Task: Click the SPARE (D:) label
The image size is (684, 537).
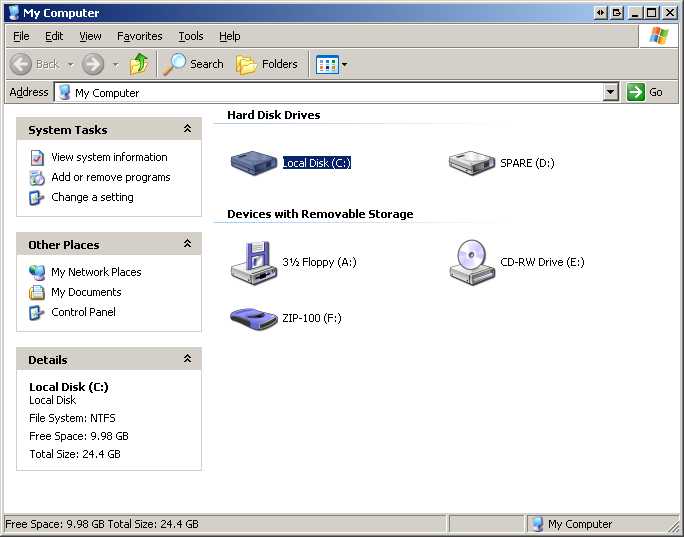Action: click(x=527, y=163)
